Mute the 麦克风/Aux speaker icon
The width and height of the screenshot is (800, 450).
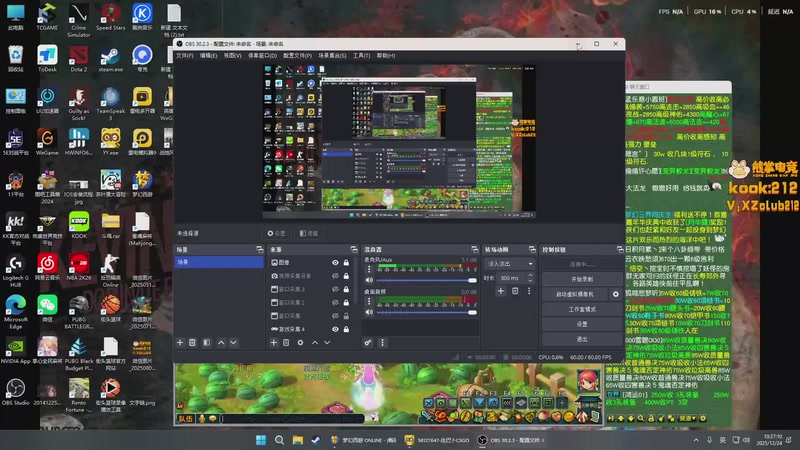(x=369, y=280)
